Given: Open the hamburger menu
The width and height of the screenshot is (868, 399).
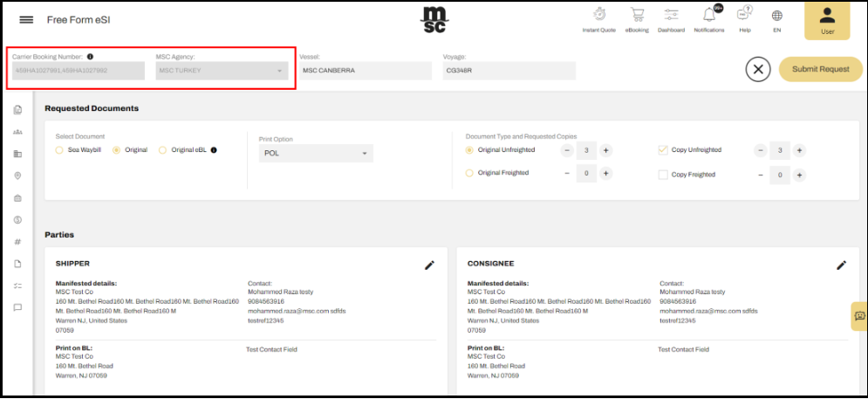Looking at the screenshot, I should (x=26, y=20).
